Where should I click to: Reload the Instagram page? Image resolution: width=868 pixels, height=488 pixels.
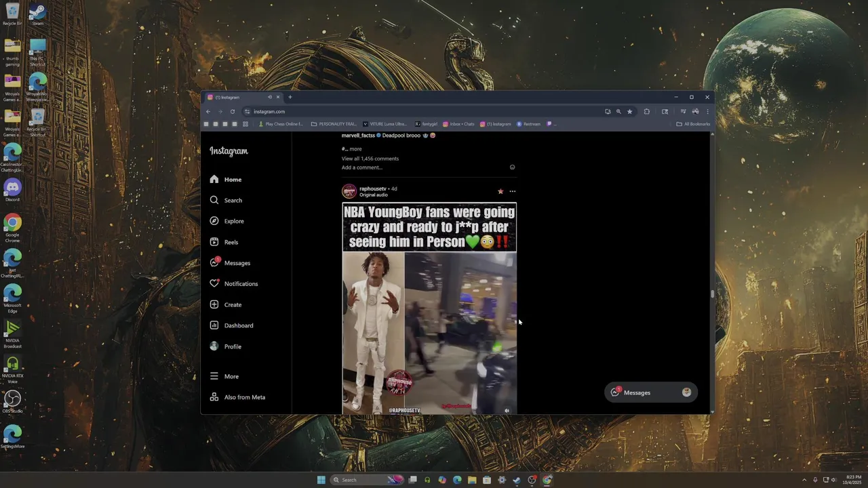pyautogui.click(x=233, y=112)
